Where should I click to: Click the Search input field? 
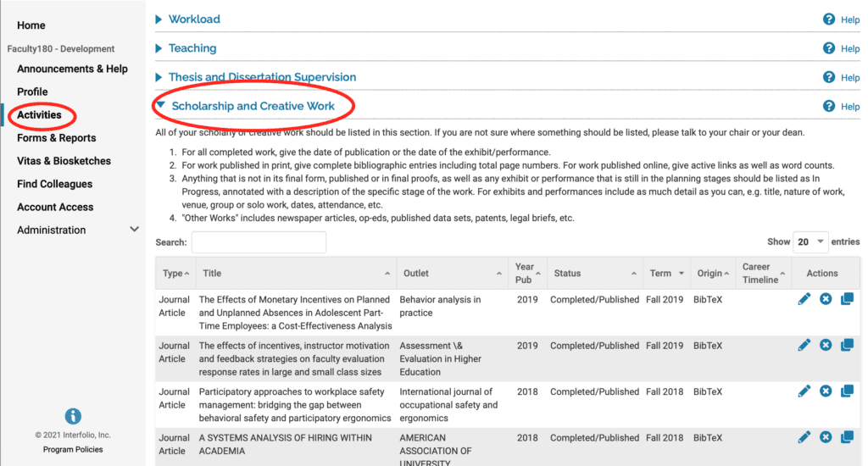coord(259,242)
